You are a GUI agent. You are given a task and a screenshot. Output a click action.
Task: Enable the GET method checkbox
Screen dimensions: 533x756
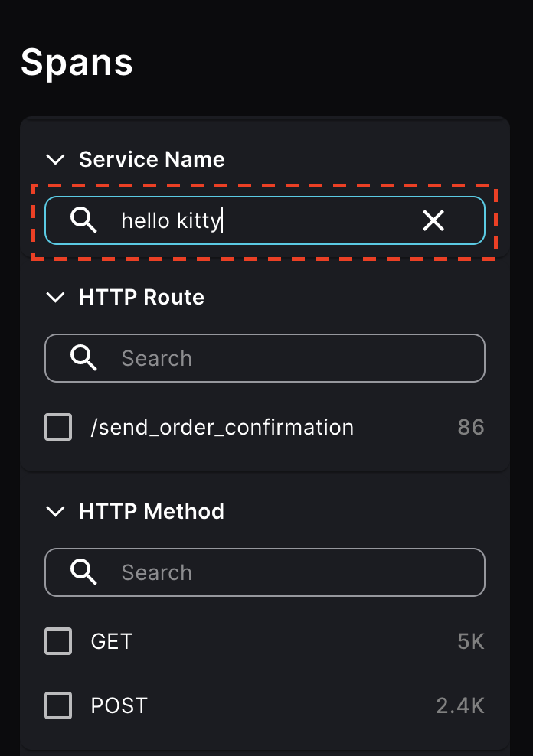coord(57,641)
